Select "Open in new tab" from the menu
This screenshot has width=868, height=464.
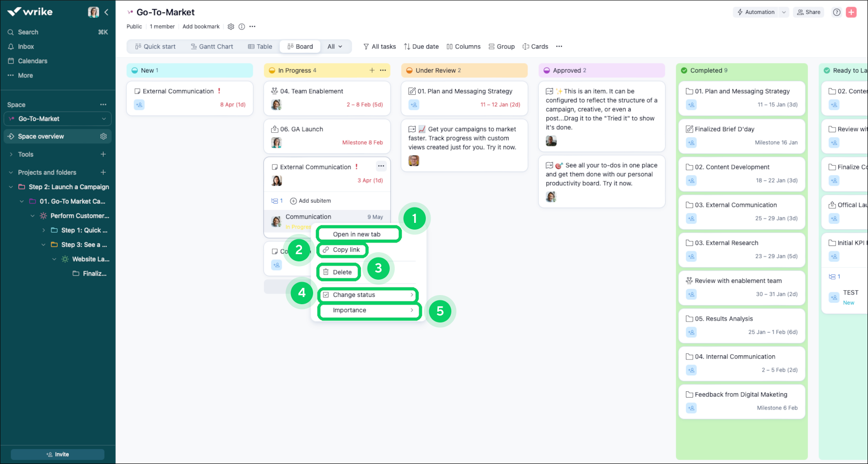click(358, 234)
